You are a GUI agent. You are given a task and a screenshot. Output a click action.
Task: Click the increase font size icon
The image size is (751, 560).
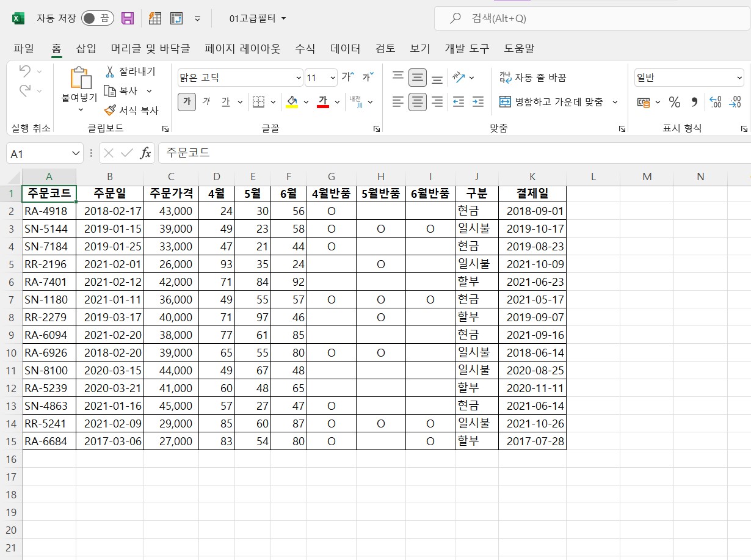tap(347, 77)
